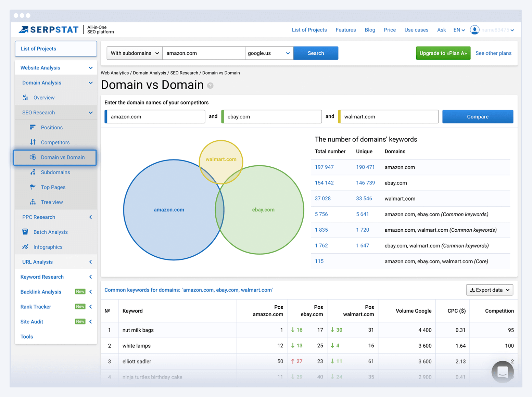Viewport: 532px width, 397px height.
Task: Expand the Site Audit section chevron
Action: (x=90, y=321)
